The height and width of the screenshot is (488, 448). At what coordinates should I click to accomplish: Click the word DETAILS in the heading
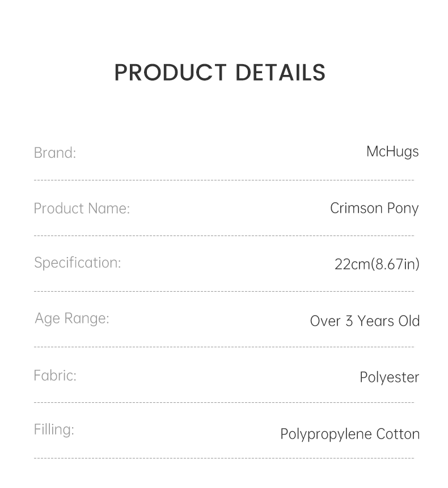pyautogui.click(x=280, y=73)
